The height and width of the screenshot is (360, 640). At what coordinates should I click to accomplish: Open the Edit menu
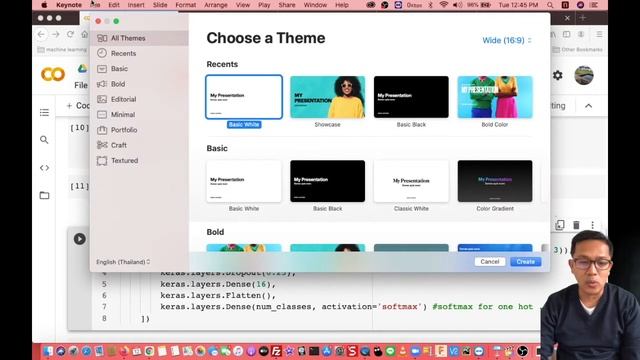click(x=114, y=5)
